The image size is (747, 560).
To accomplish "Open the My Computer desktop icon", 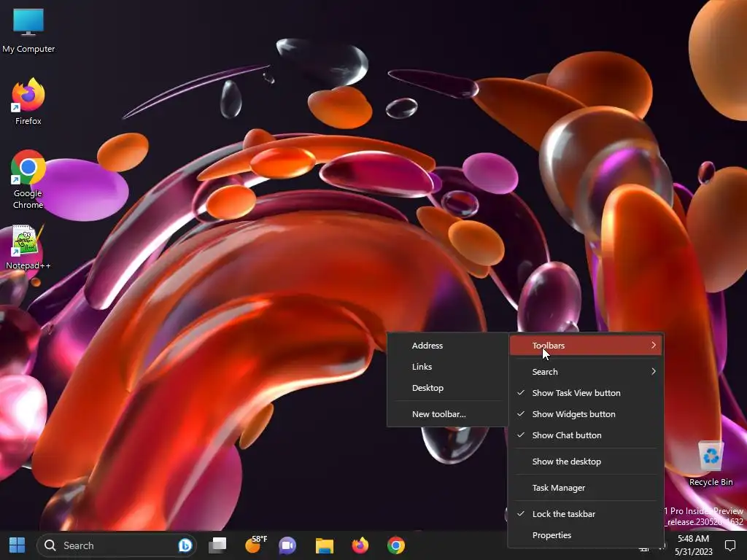I will coord(28,29).
